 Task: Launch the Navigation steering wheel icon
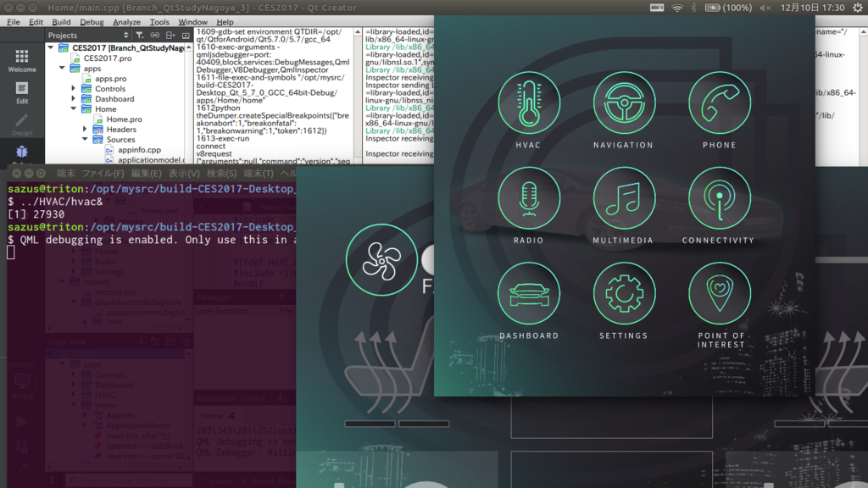624,103
